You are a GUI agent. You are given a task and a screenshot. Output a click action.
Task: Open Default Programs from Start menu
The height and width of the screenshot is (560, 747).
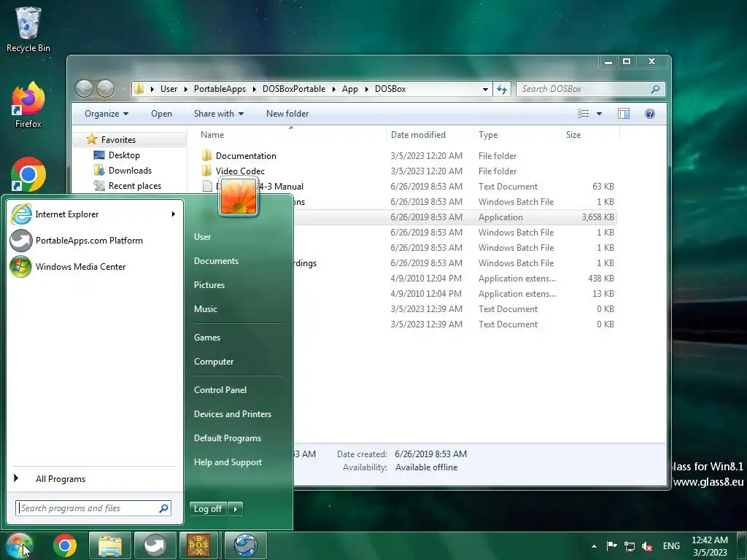(228, 438)
